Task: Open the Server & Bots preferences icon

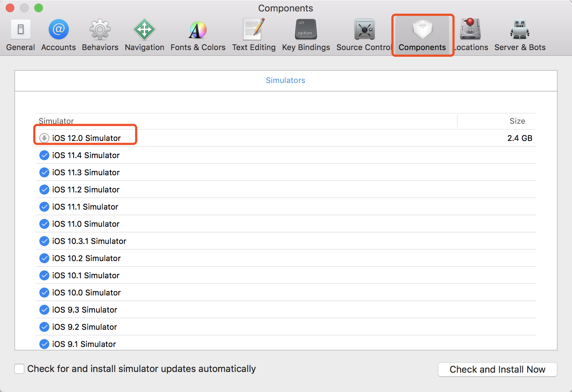Action: pos(520,29)
